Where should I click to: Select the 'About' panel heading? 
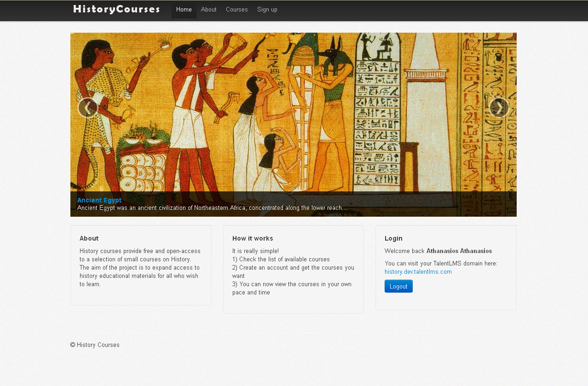[x=89, y=238]
